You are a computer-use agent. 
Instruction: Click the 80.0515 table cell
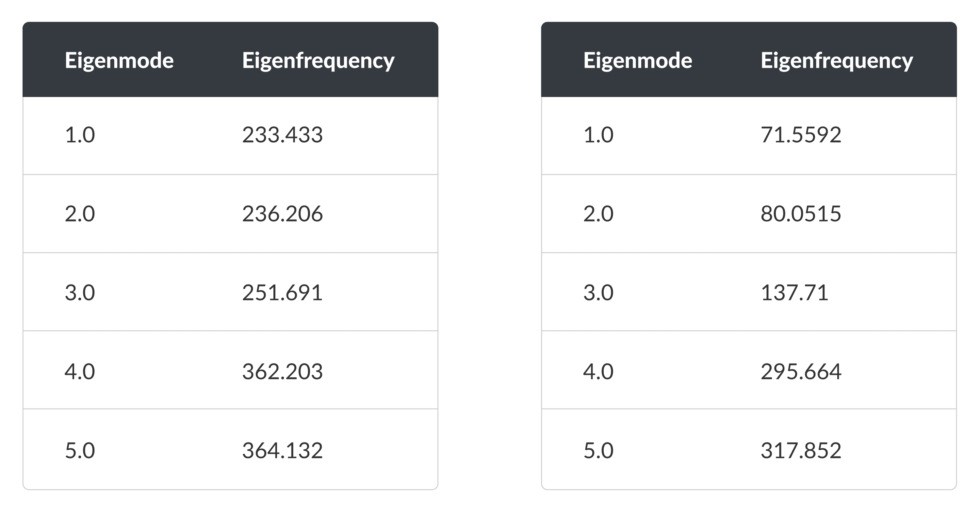[801, 214]
